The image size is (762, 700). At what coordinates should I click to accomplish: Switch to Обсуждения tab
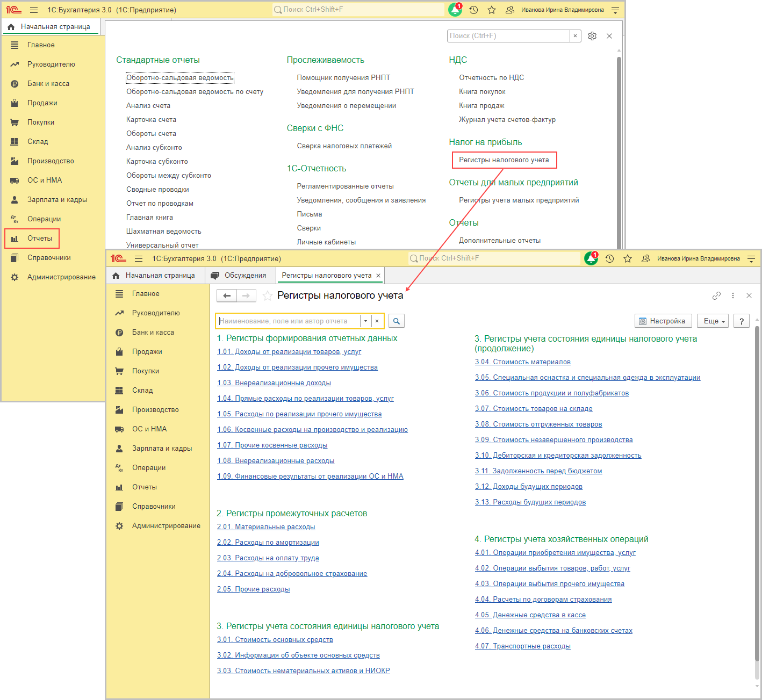point(240,275)
